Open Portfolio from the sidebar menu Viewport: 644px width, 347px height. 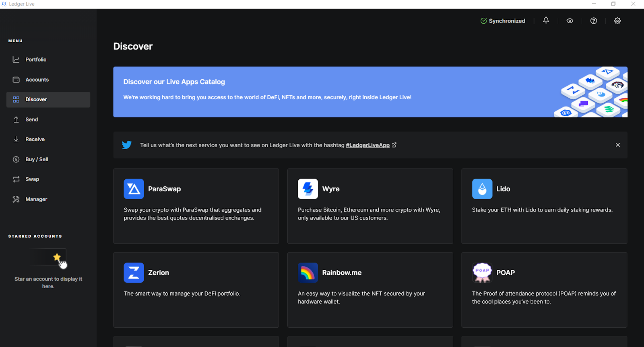click(48, 60)
